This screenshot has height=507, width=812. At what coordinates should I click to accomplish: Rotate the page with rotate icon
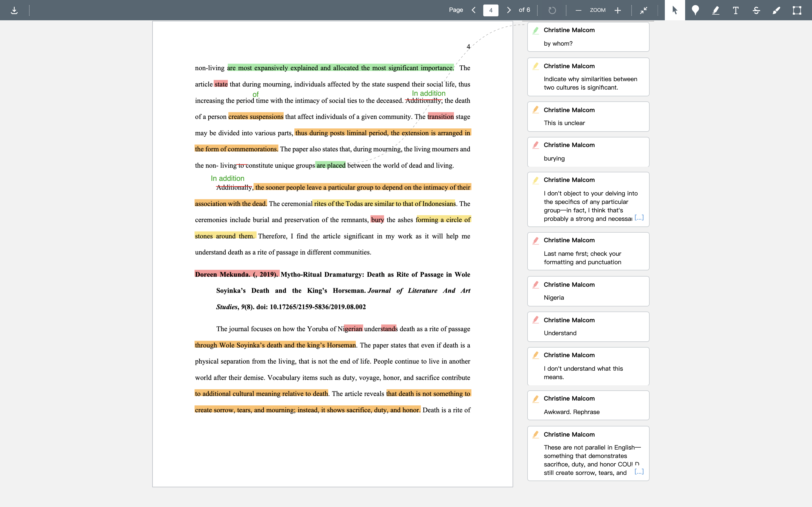click(x=552, y=10)
